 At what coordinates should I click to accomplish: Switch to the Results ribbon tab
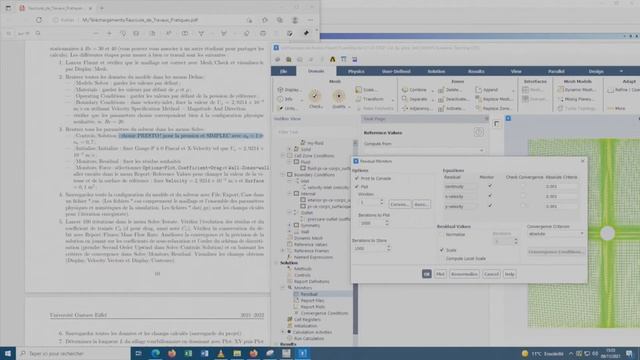click(476, 71)
